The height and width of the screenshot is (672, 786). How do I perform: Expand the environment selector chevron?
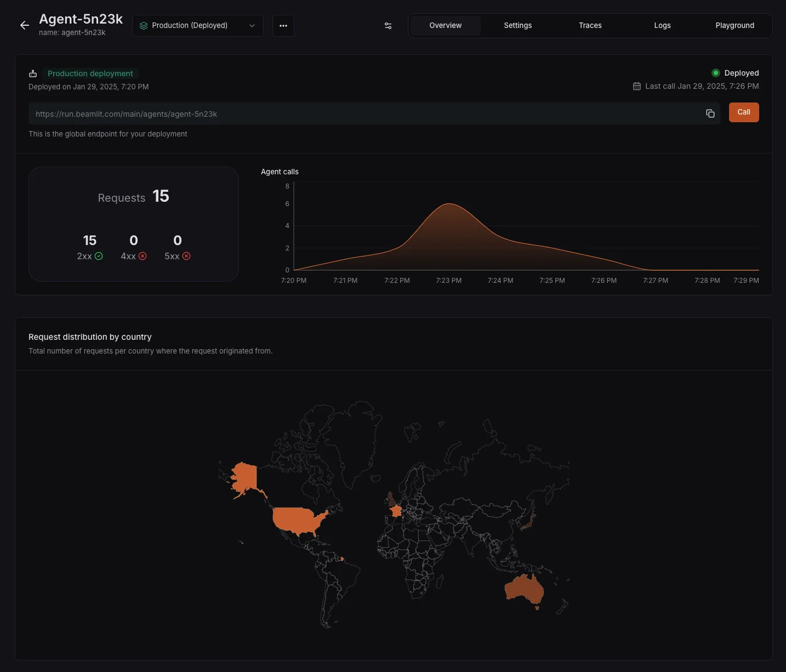(252, 25)
